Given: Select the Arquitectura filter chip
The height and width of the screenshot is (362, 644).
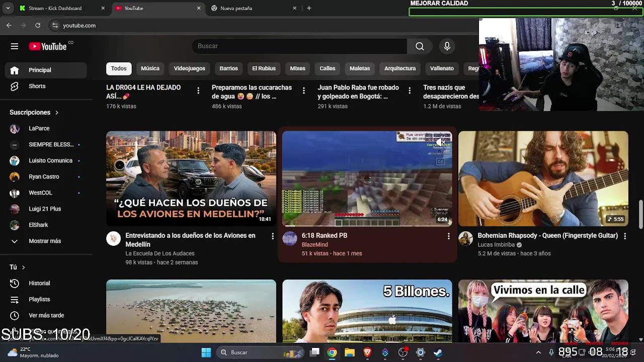Looking at the screenshot, I should coord(400,68).
